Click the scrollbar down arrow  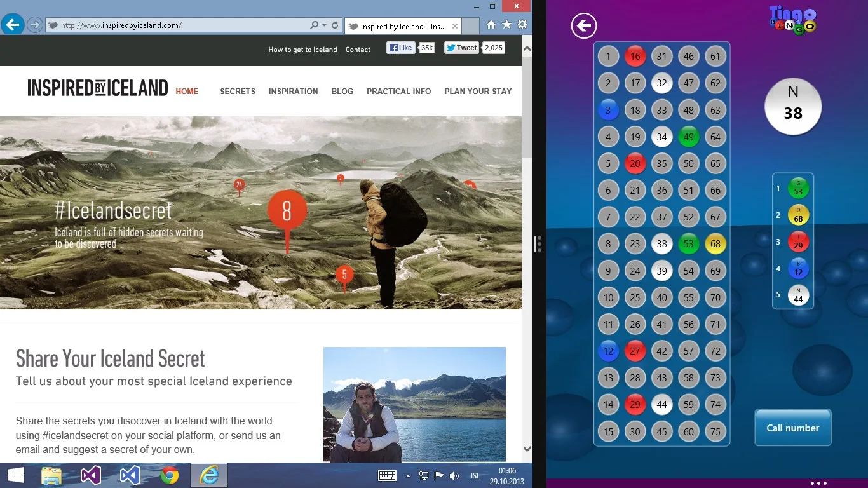[527, 449]
